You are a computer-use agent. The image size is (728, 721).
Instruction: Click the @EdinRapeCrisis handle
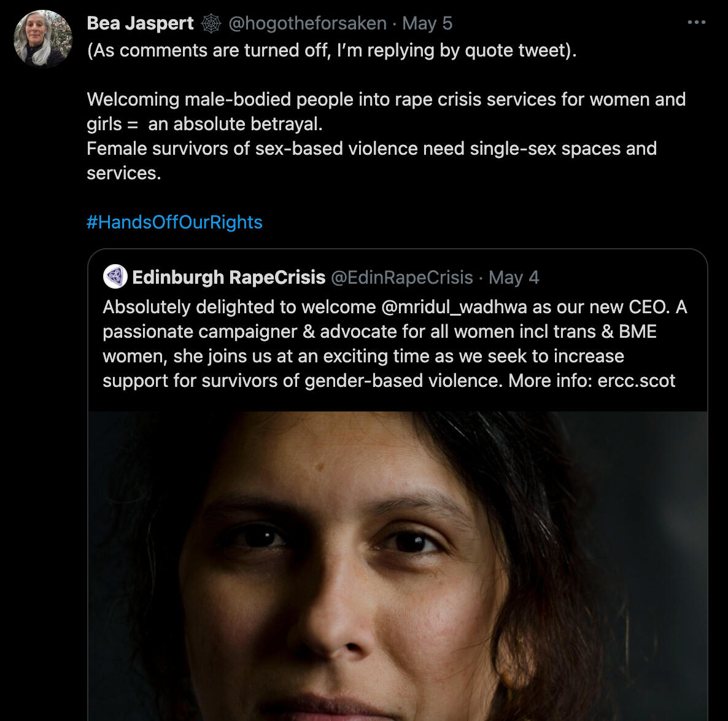[x=401, y=278]
